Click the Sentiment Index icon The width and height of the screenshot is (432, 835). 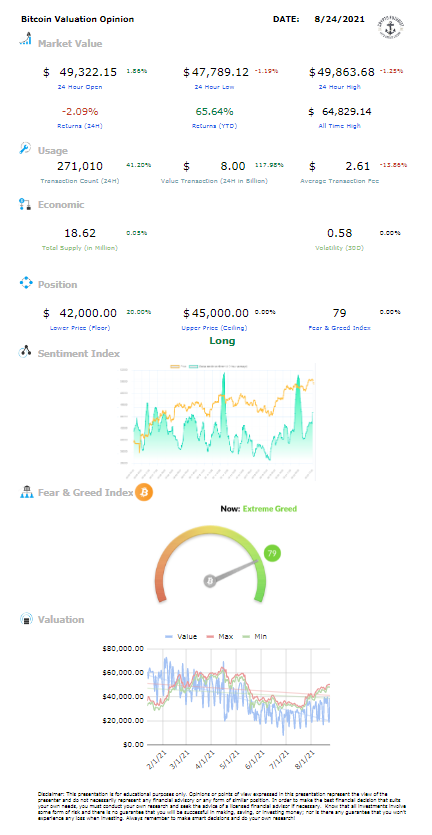tap(26, 352)
